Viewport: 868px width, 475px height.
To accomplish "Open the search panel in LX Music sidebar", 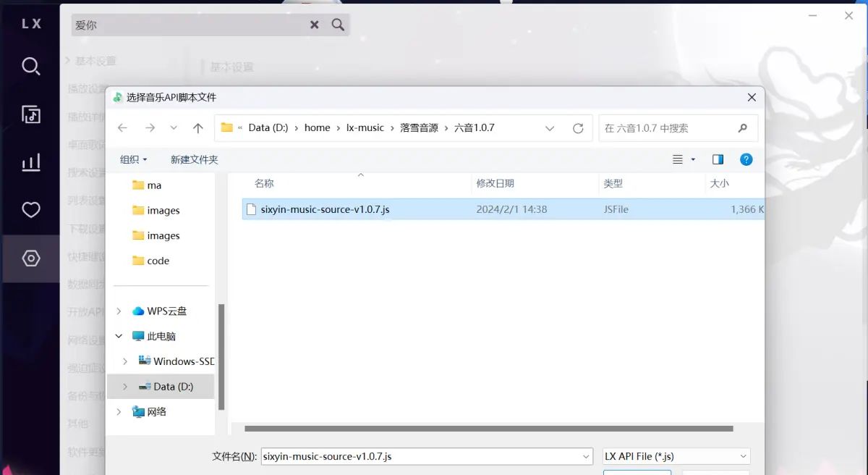I will (x=30, y=66).
